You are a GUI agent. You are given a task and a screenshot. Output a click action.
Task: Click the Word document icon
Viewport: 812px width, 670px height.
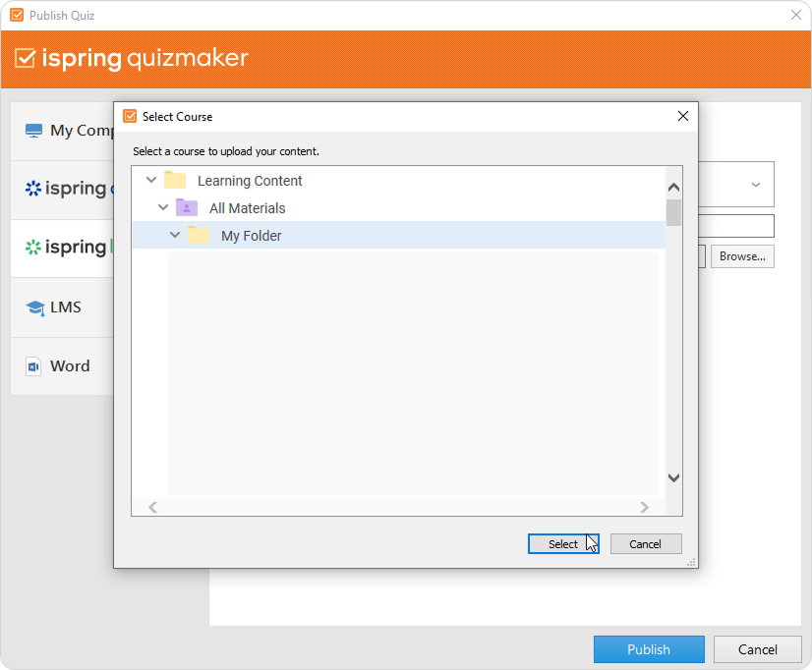34,366
